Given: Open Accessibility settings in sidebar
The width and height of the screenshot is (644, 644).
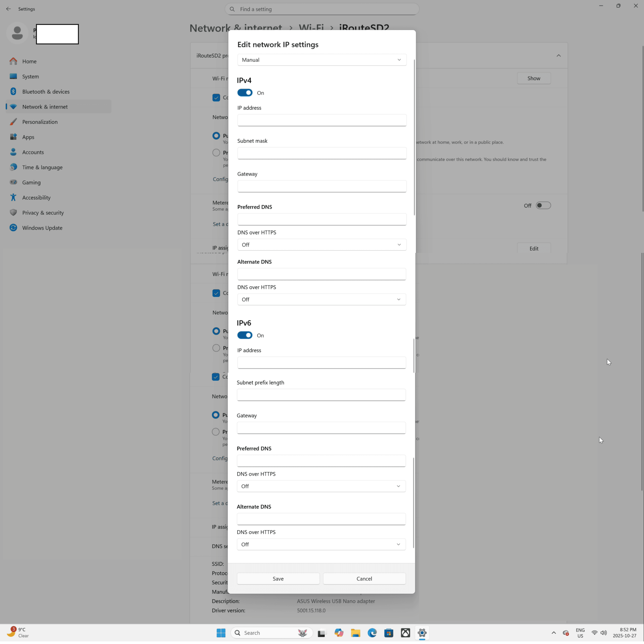Looking at the screenshot, I should [x=36, y=198].
